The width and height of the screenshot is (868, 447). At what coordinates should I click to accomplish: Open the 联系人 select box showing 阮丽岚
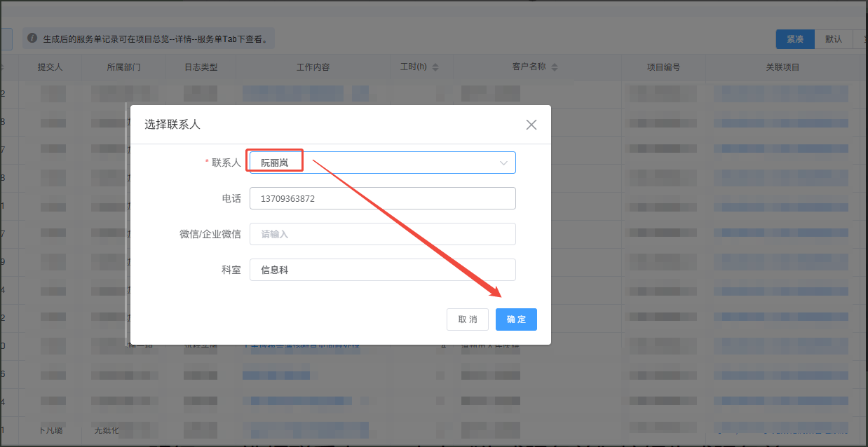point(382,163)
